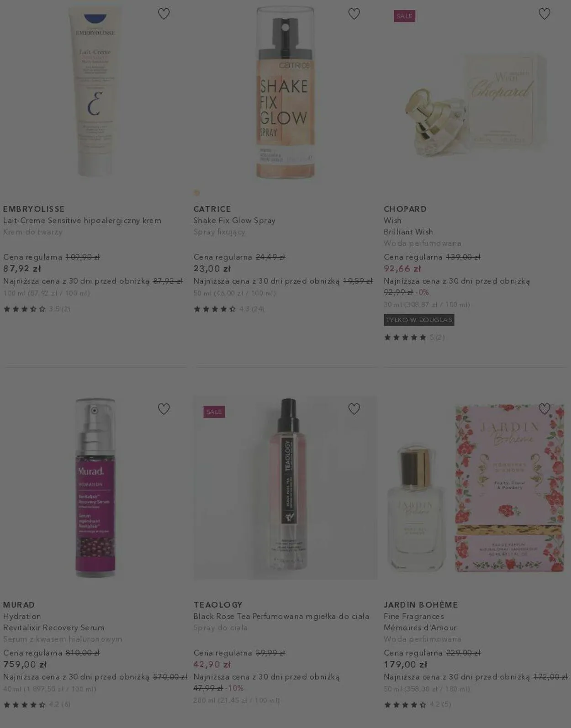The image size is (571, 728).
Task: Click heart icon on Catrice Shake Fix Glow
Action: tap(354, 14)
